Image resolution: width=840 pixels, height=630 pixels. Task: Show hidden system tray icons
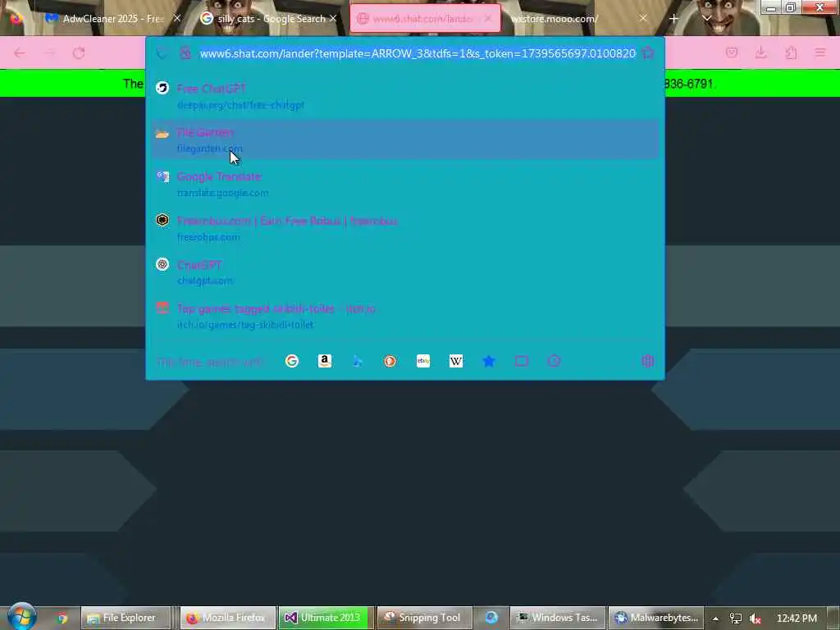715,619
